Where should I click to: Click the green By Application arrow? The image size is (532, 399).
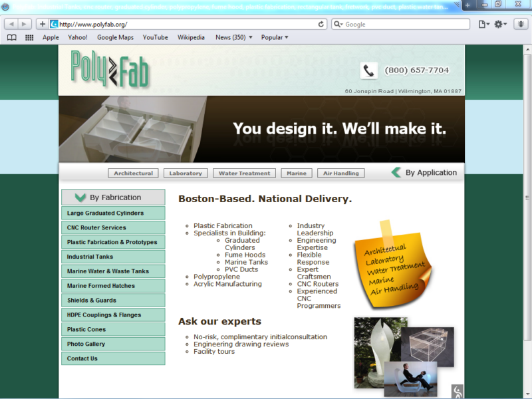click(x=396, y=172)
